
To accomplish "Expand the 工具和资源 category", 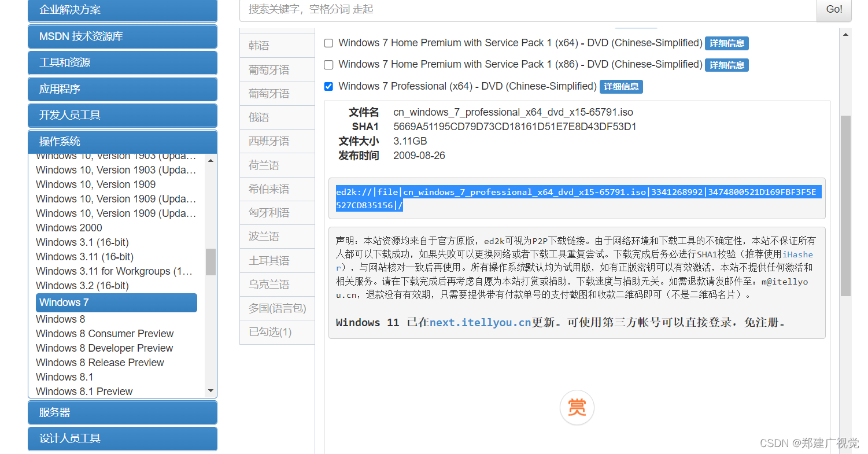I will (x=123, y=62).
